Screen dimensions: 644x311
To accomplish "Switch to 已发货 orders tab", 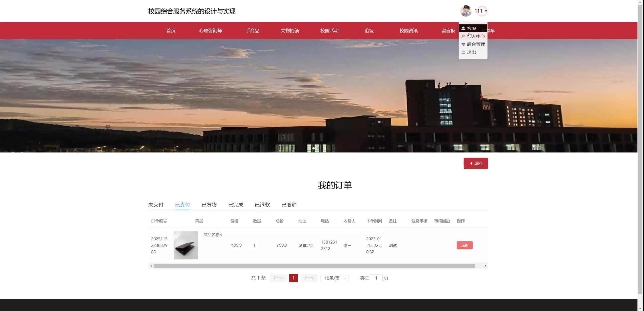I will [x=209, y=205].
